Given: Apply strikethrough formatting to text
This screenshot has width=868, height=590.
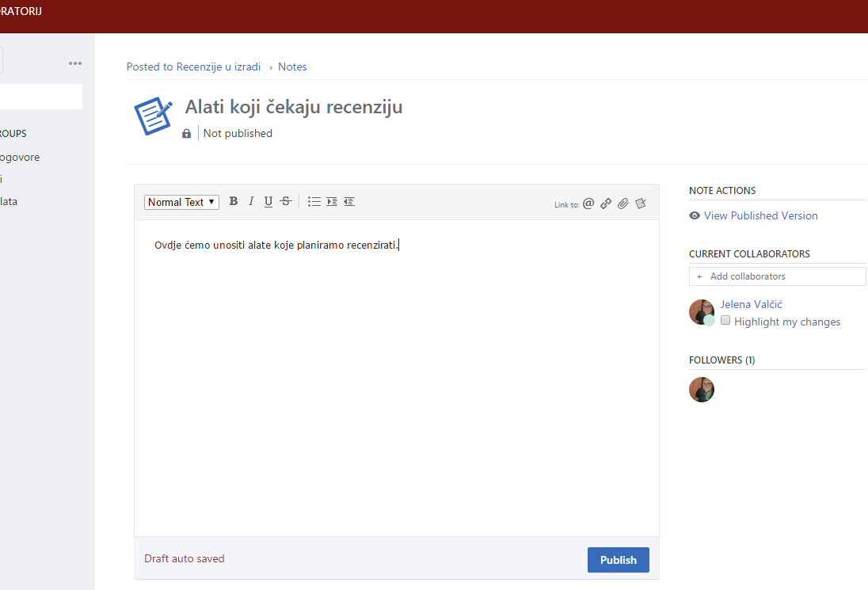Looking at the screenshot, I should click(x=286, y=201).
